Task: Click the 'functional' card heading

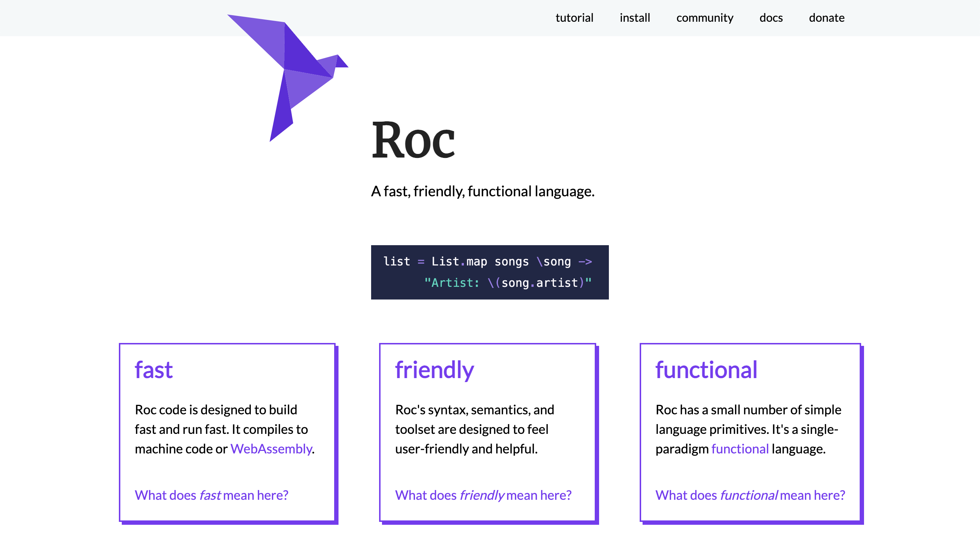Action: coord(706,369)
